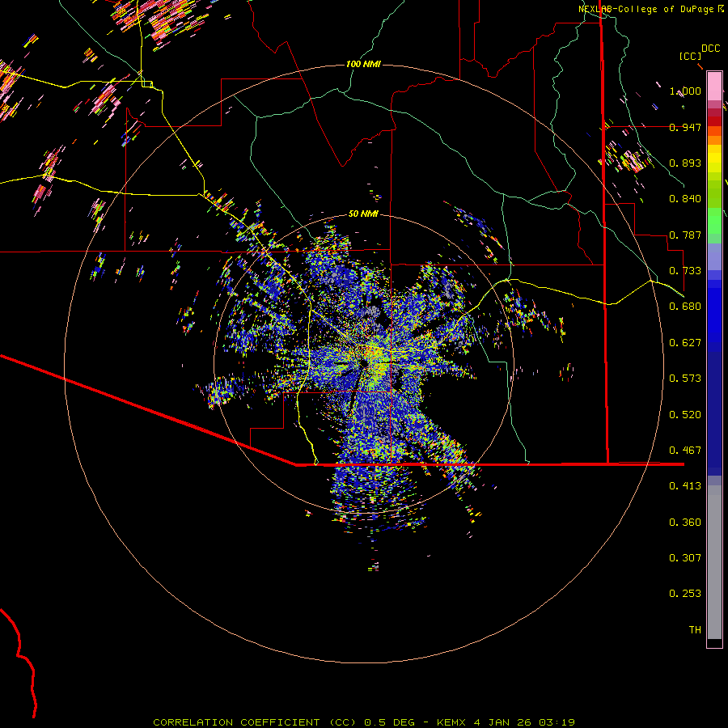
Task: Pick the 0.467 color scale value
Action: pyautogui.click(x=685, y=451)
